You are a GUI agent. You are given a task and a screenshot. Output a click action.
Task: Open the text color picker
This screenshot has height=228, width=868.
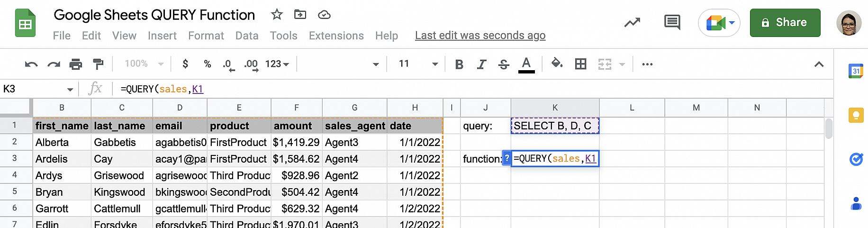pos(526,64)
